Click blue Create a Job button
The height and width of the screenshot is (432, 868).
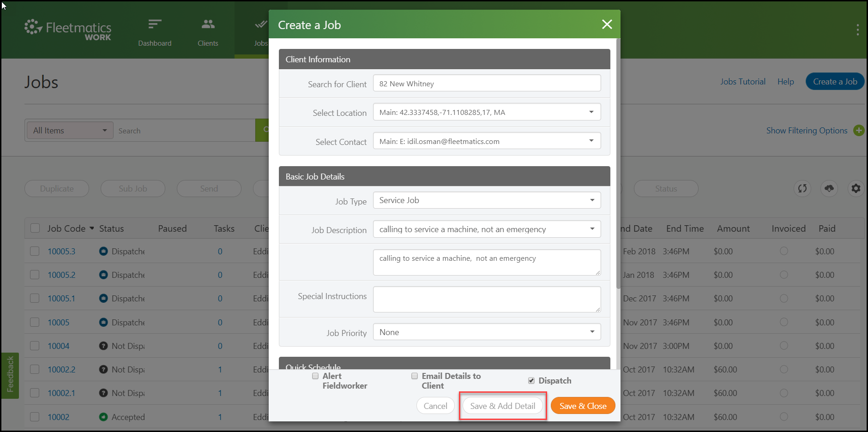835,81
